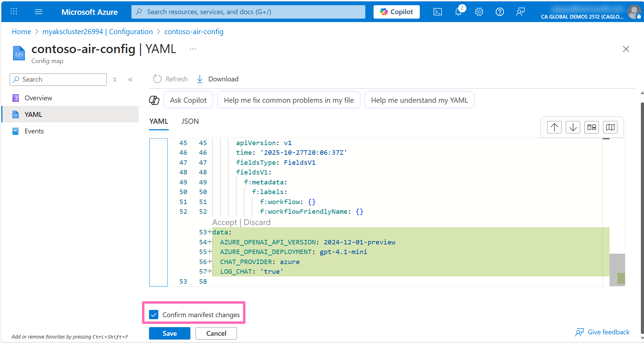Open the Azure portal hamburger menu
644x343 pixels.
[39, 12]
